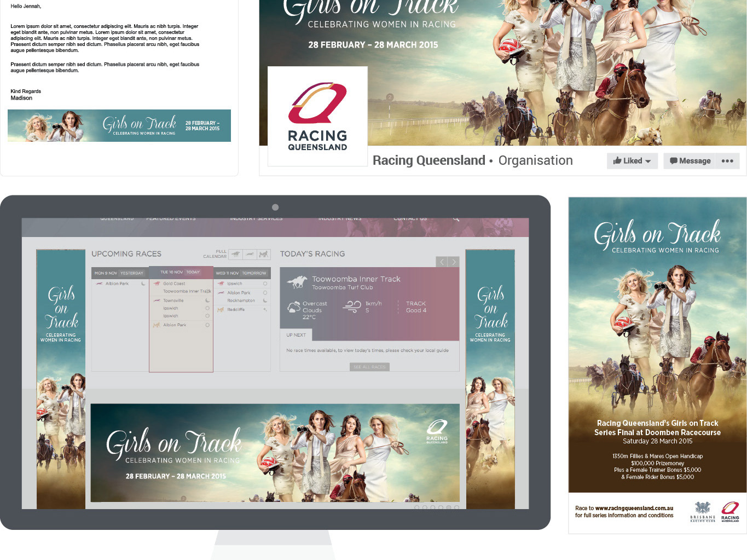The width and height of the screenshot is (747, 560).
Task: Open the Redcliffe race row
Action: tap(242, 310)
